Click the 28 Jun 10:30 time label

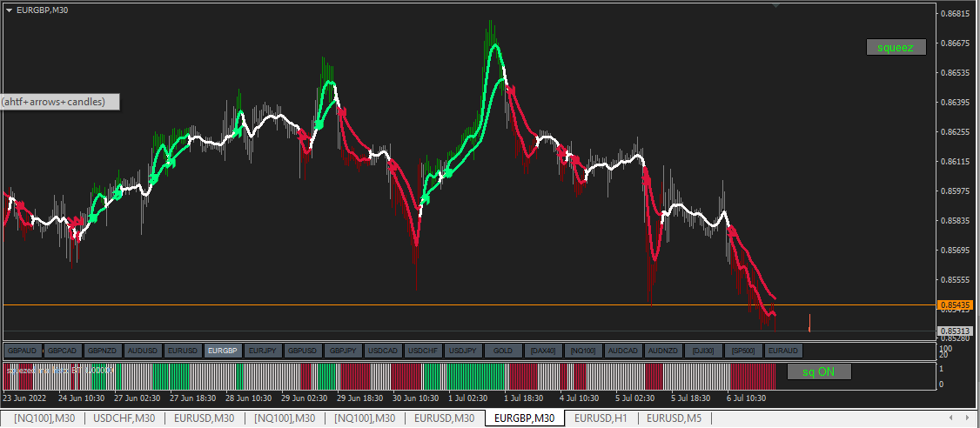click(247, 398)
